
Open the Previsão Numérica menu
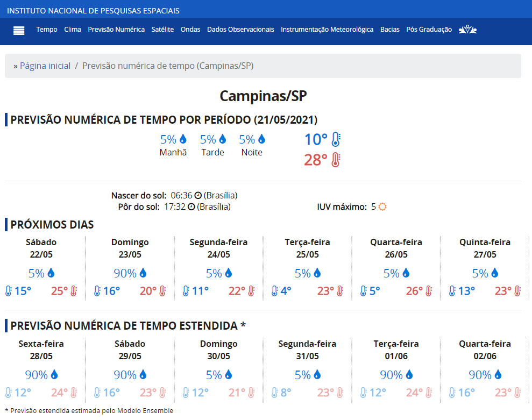pyautogui.click(x=116, y=30)
